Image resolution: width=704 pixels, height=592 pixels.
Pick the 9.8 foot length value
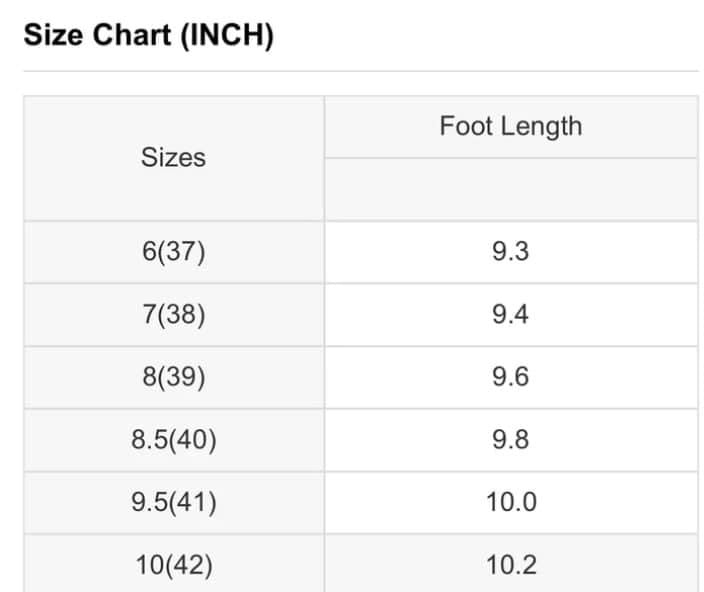(x=510, y=440)
